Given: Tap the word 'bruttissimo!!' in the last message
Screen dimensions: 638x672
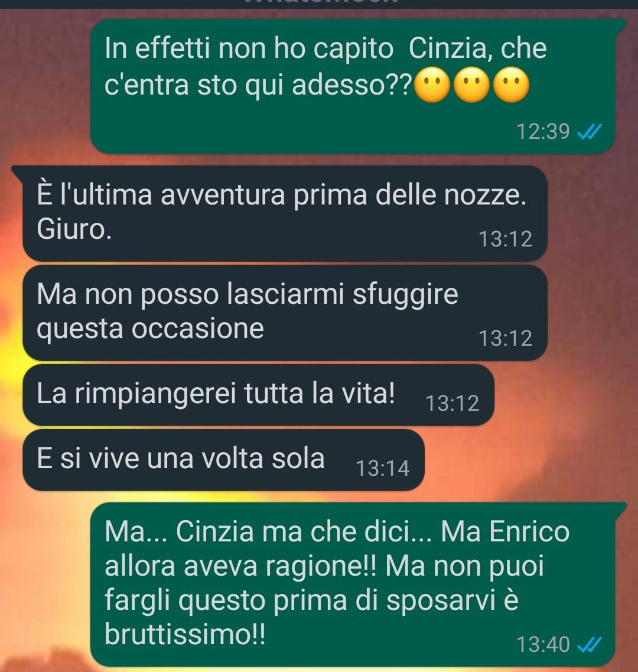Looking at the screenshot, I should point(185,634).
